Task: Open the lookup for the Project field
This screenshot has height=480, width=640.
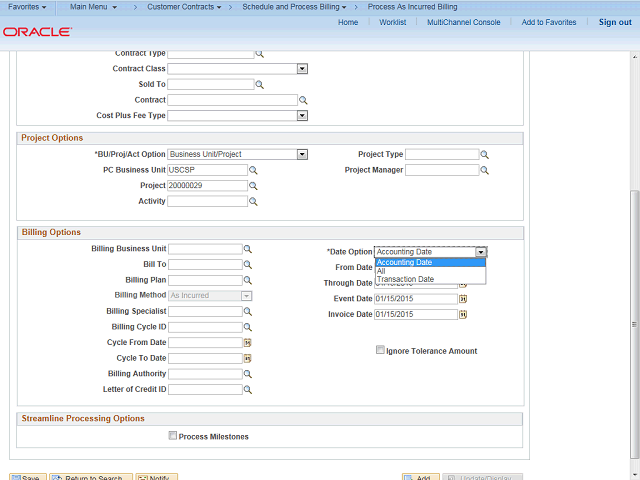Action: click(253, 186)
